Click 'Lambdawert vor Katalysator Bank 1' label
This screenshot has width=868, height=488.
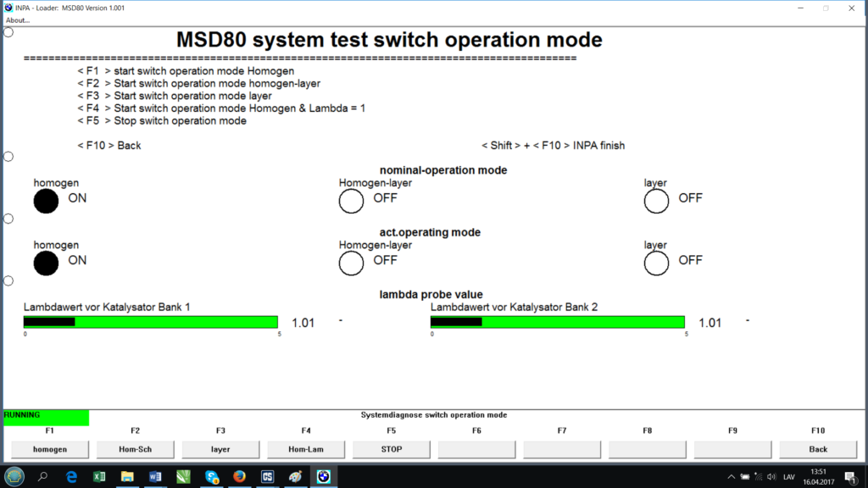(107, 307)
